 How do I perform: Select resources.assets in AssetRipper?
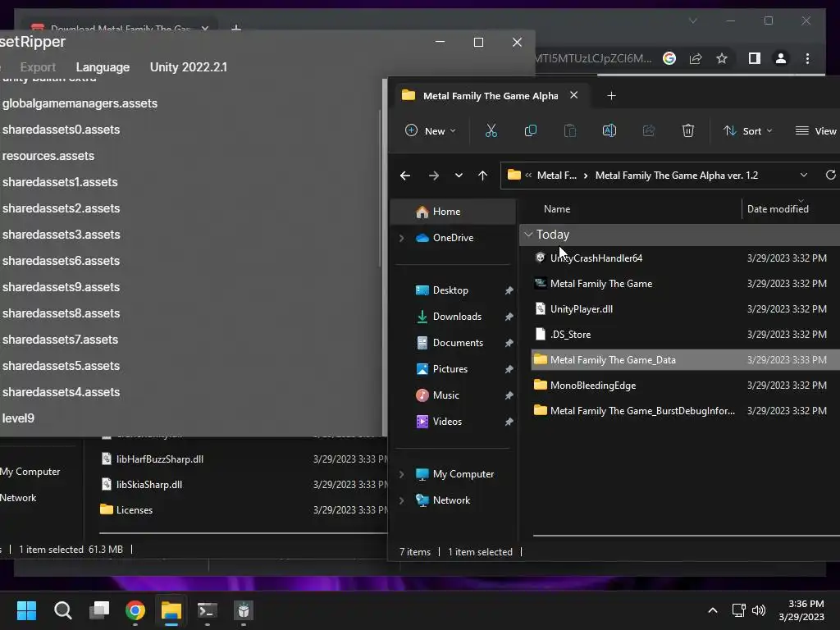click(x=48, y=156)
